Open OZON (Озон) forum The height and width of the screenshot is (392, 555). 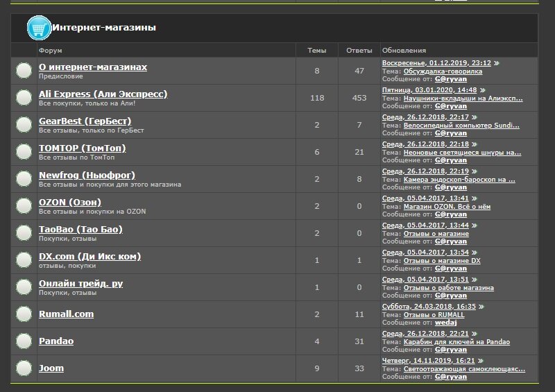(x=70, y=202)
